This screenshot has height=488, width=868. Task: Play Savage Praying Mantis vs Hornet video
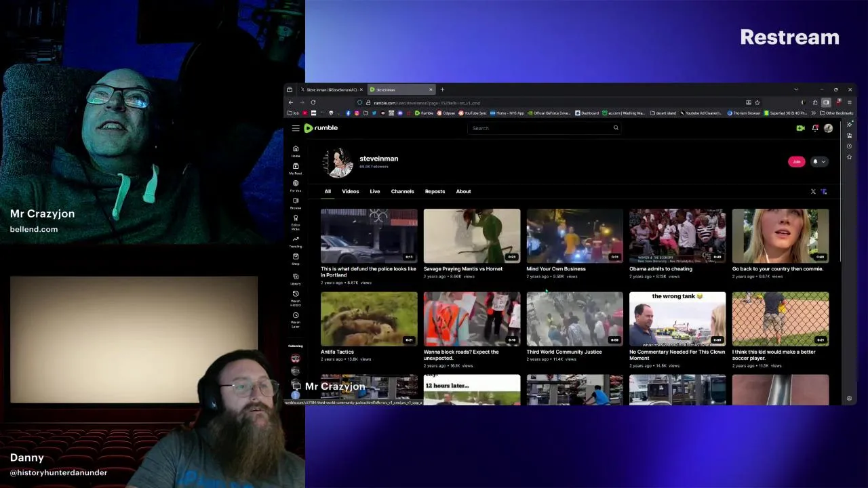point(472,235)
